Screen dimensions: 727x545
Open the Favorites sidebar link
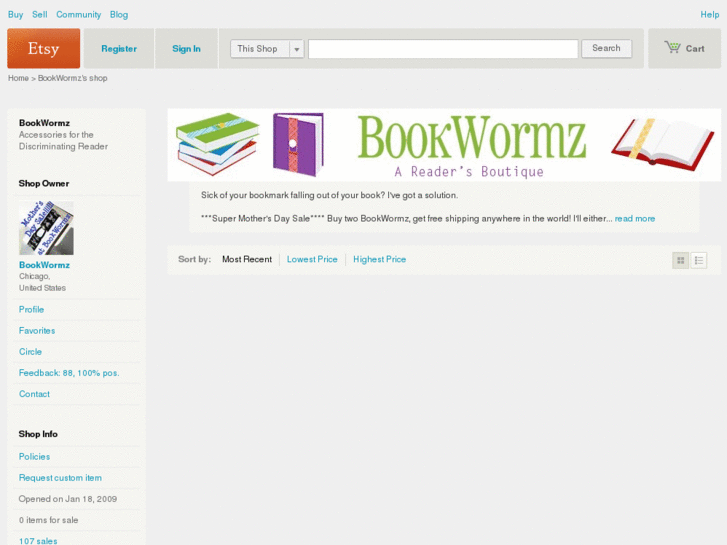[37, 331]
